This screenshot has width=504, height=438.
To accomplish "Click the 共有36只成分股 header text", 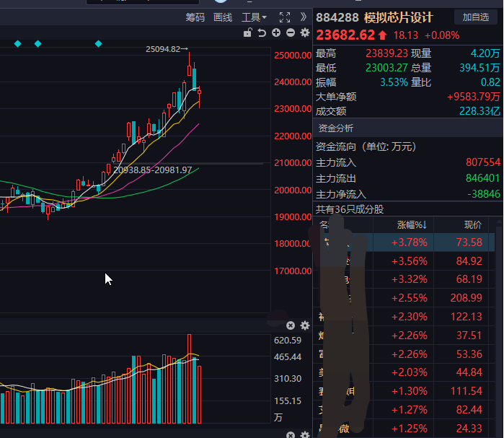I will (x=350, y=209).
